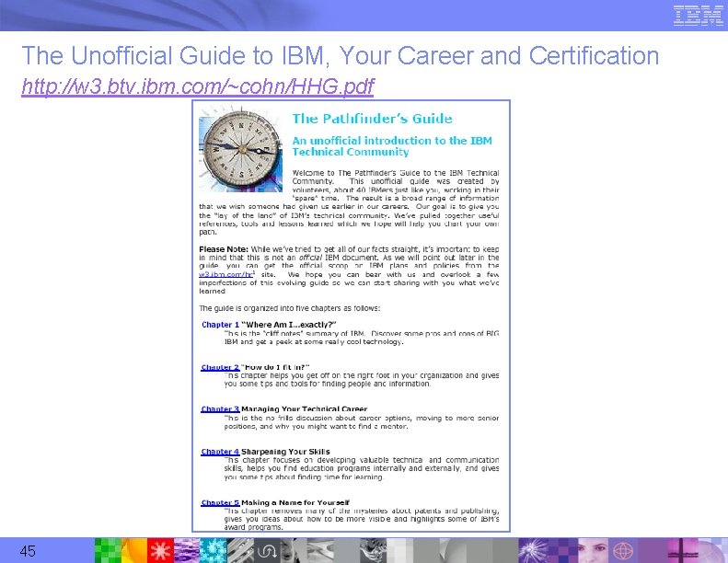728x563 pixels.
Task: Click 'Sharpening Your Skills' title
Action: coord(285,451)
